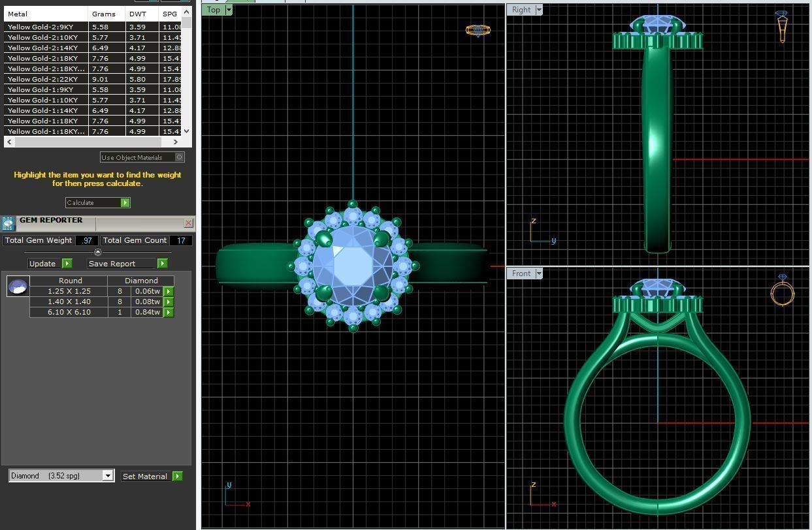Collapse the Gem Reporter section with the round arrow
Screen dimensions: 812x530
[98, 252]
